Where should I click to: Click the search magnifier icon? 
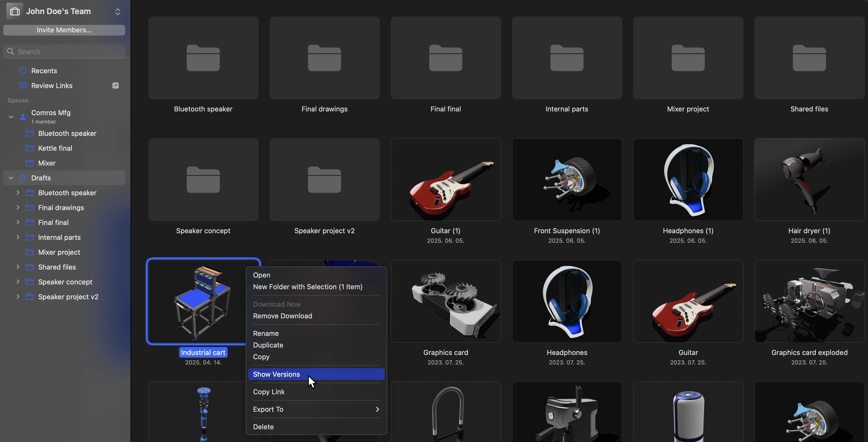pyautogui.click(x=10, y=51)
